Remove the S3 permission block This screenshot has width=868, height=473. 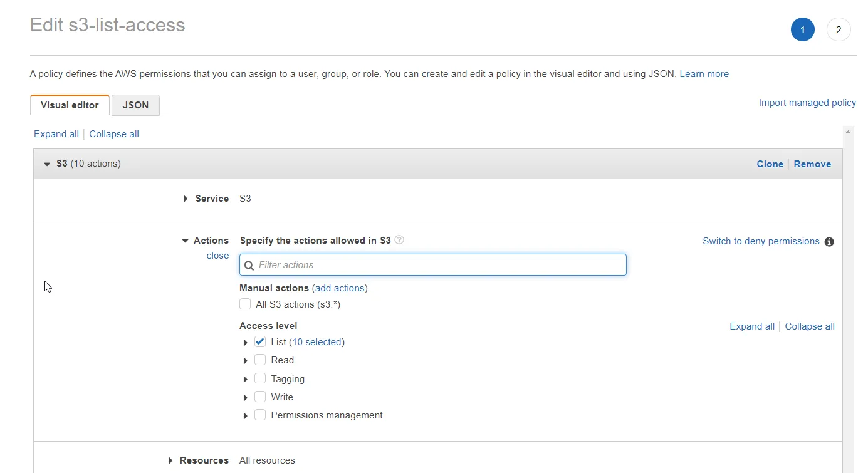coord(812,164)
